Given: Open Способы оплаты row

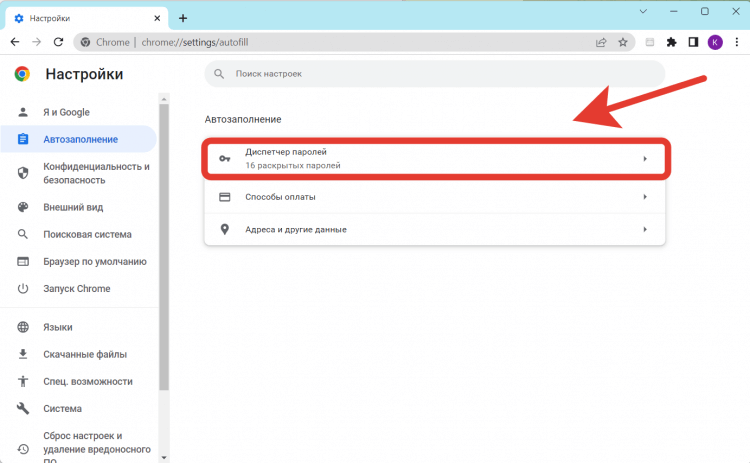Looking at the screenshot, I should click(x=434, y=197).
